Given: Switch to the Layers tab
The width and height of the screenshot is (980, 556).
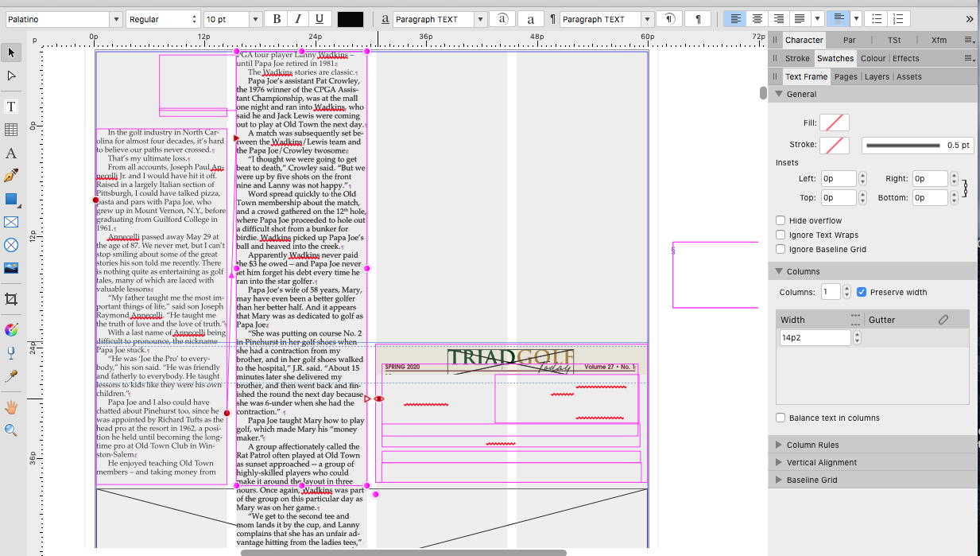Looking at the screenshot, I should point(877,76).
